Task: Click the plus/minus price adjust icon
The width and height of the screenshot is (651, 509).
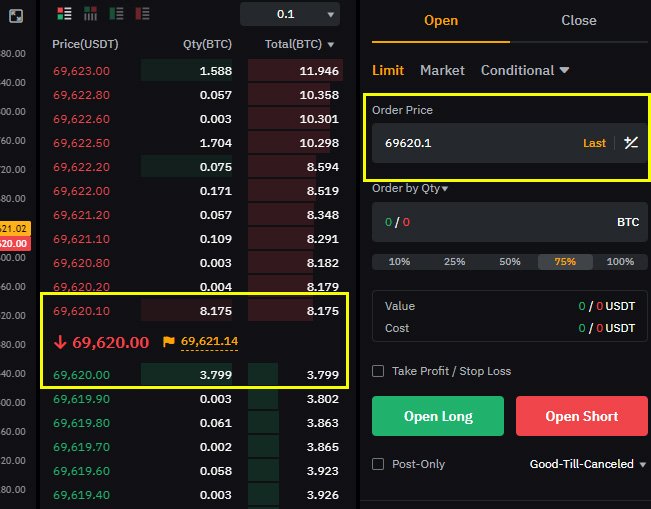Action: [631, 143]
